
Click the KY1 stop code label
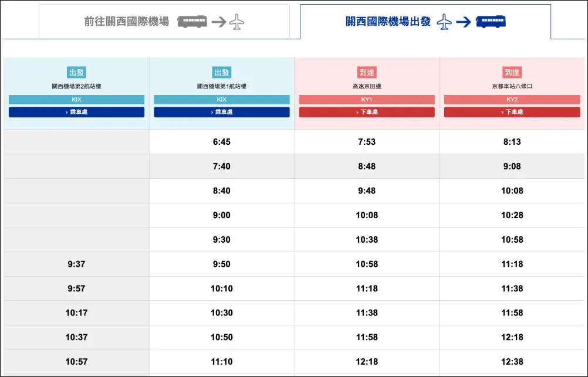pos(367,100)
